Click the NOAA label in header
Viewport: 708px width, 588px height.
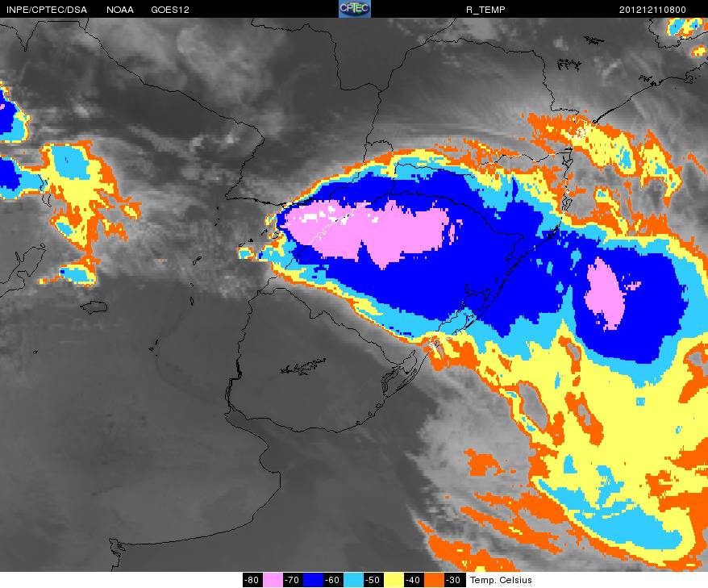(120, 10)
